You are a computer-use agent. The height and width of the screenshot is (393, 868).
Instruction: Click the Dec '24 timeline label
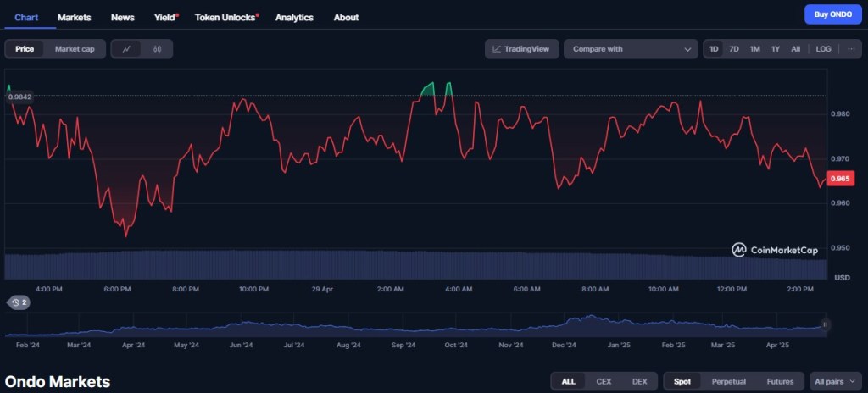(564, 345)
